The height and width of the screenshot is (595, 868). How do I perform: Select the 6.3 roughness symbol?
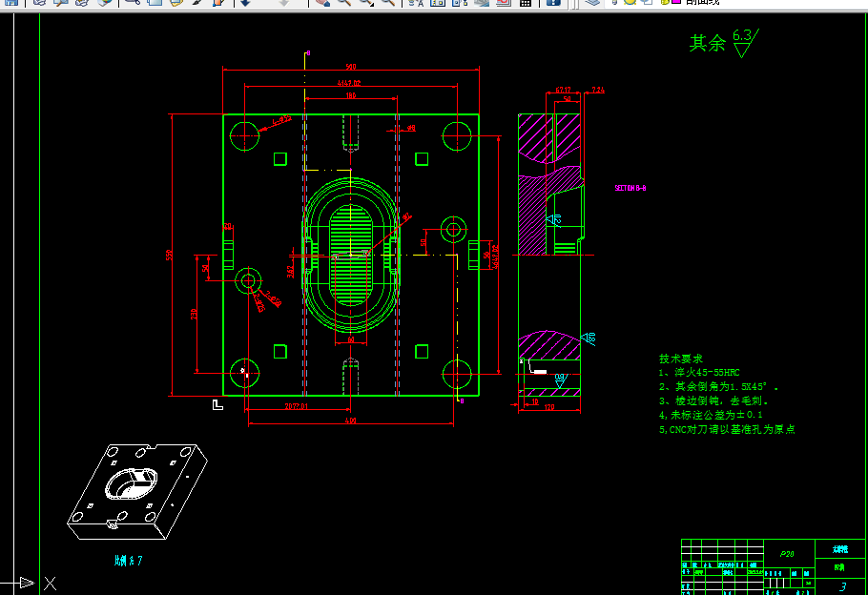point(745,43)
